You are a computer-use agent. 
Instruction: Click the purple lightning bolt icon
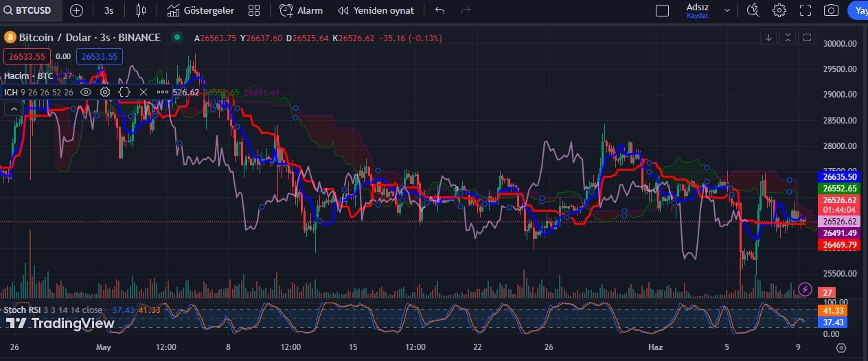[x=806, y=290]
